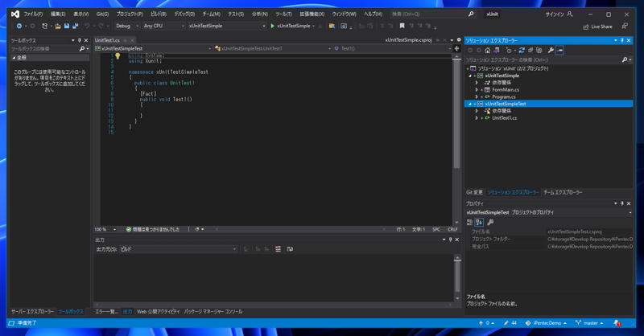644x336 pixels.
Task: Open the 拡張機能(X) menu
Action: (x=312, y=14)
